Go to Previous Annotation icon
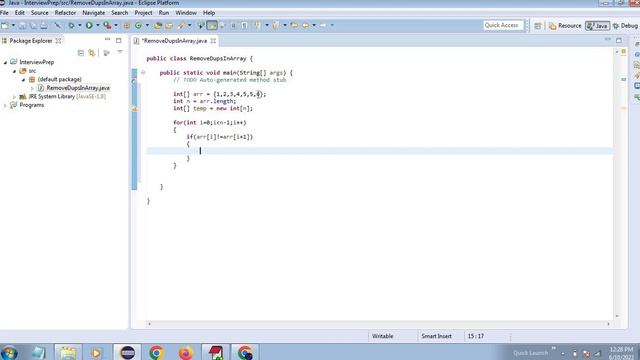The height and width of the screenshot is (360, 640). point(276,25)
